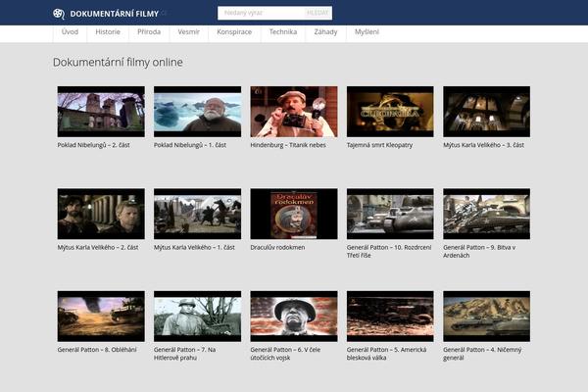Click the Poklad Nibelungů – 1. část title
Screen dimensions: 588x392
[190, 145]
